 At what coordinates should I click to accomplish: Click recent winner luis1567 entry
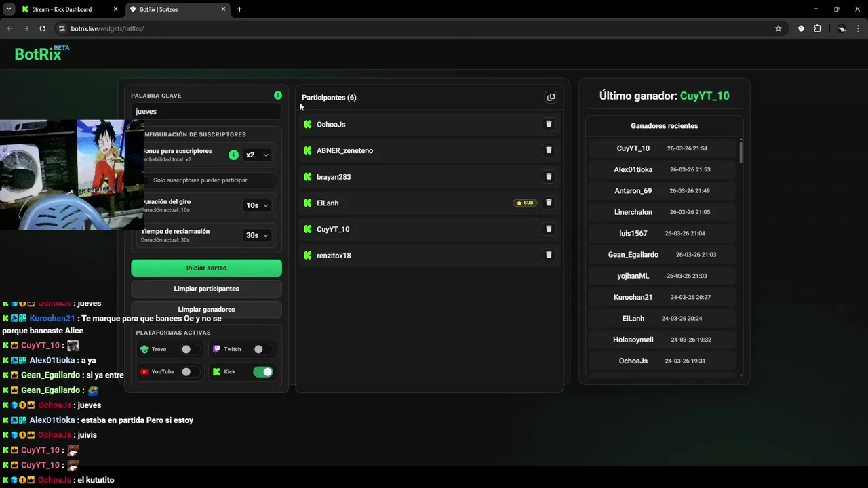pyautogui.click(x=662, y=233)
